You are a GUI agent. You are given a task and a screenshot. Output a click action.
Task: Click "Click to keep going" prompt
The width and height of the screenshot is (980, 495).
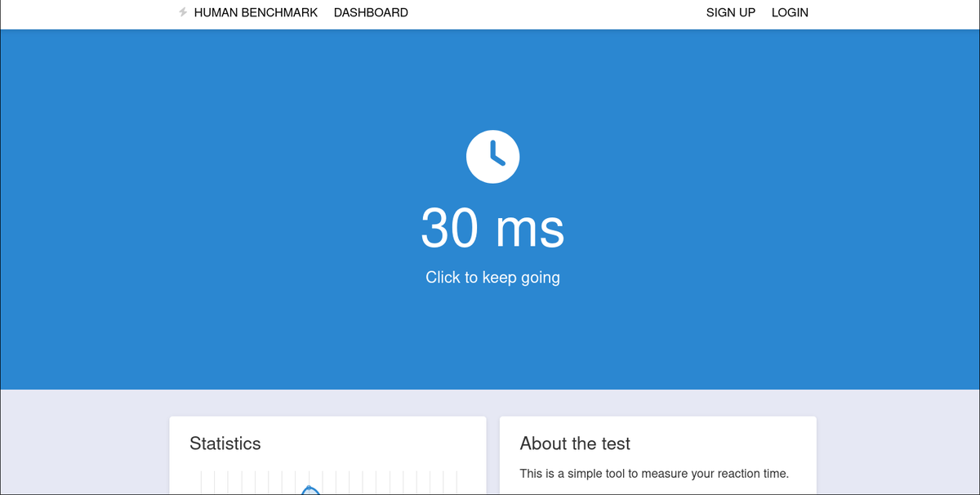[492, 277]
